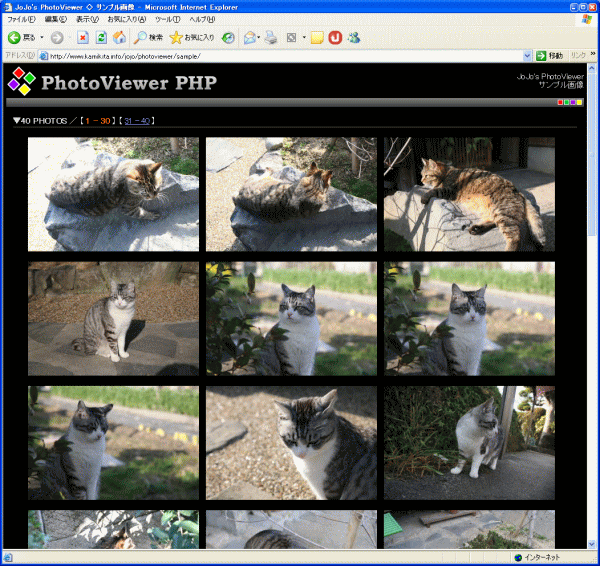Open Search pane with magnifier icon

pyautogui.click(x=148, y=38)
